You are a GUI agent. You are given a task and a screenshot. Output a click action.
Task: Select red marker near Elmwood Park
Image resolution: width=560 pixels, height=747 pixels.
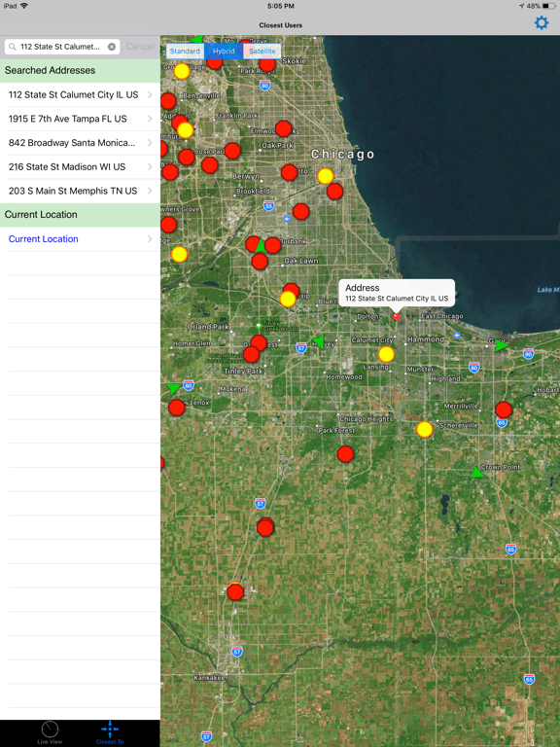coord(283,128)
